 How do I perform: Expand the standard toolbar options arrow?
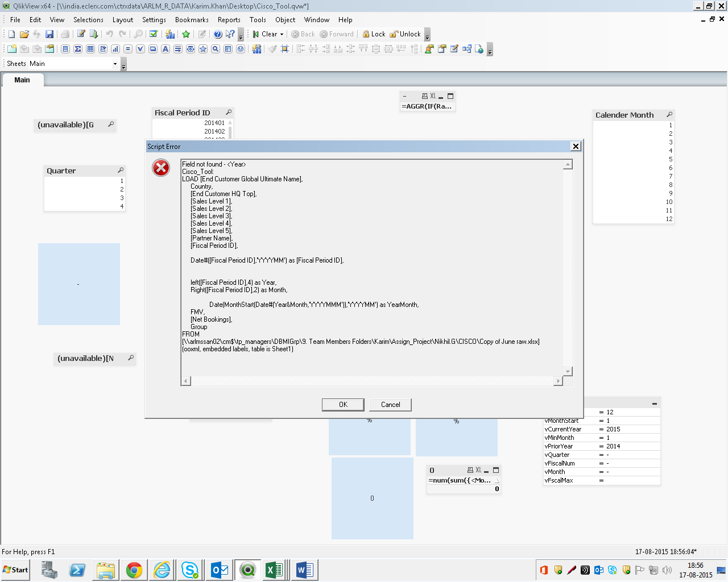(241, 35)
